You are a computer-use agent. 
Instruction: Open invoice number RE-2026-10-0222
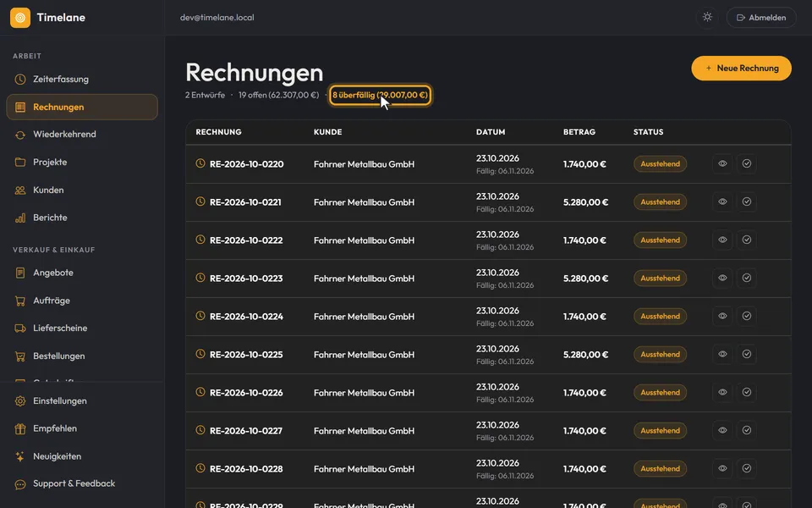tap(246, 240)
